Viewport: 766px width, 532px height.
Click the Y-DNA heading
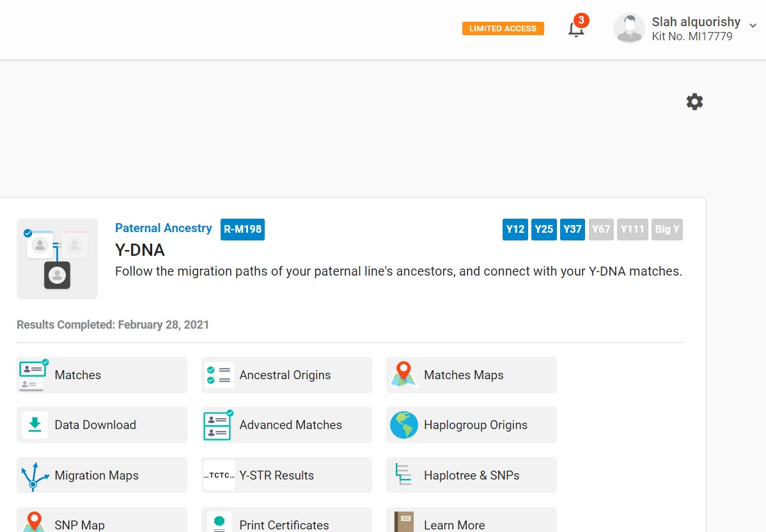pyautogui.click(x=140, y=250)
